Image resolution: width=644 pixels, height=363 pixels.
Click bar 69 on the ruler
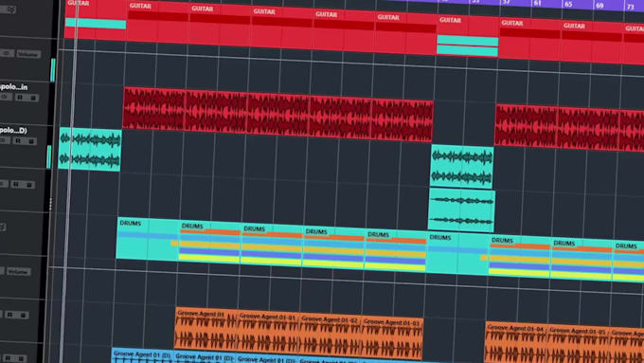coord(599,6)
